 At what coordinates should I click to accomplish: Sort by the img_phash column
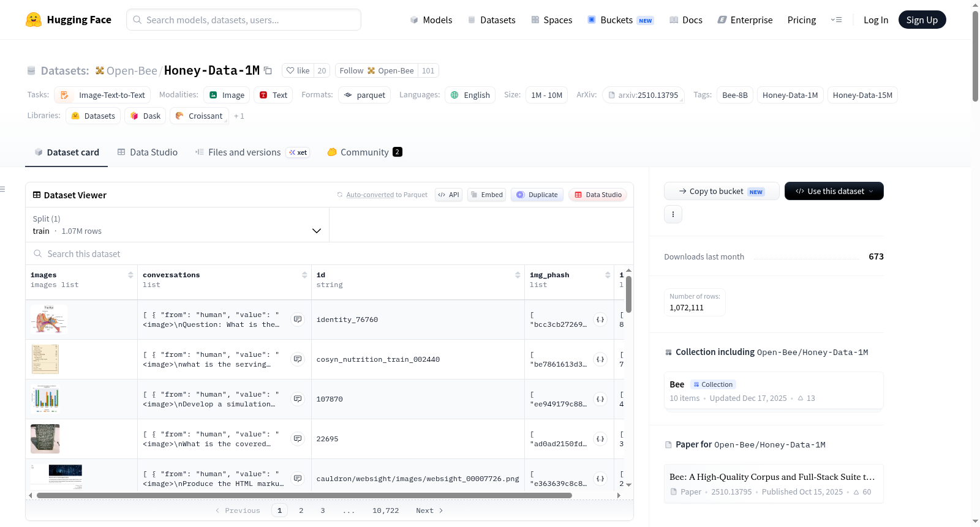pyautogui.click(x=608, y=275)
